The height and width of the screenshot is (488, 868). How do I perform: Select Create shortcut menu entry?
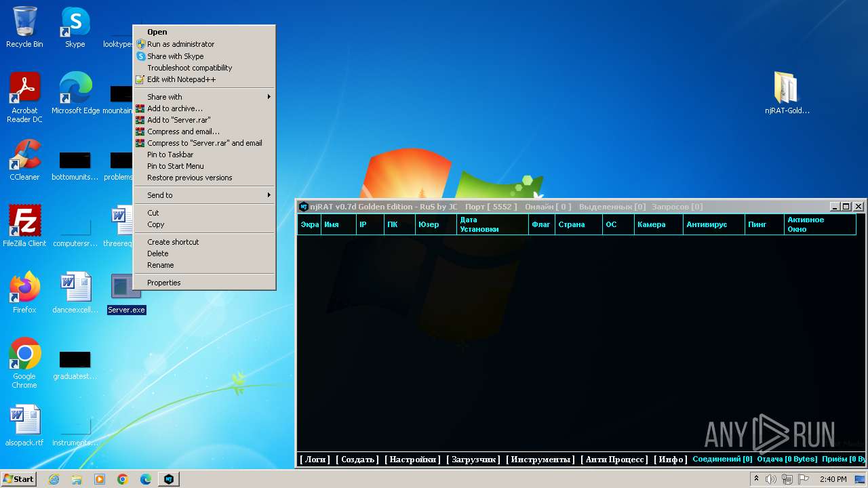(x=204, y=242)
